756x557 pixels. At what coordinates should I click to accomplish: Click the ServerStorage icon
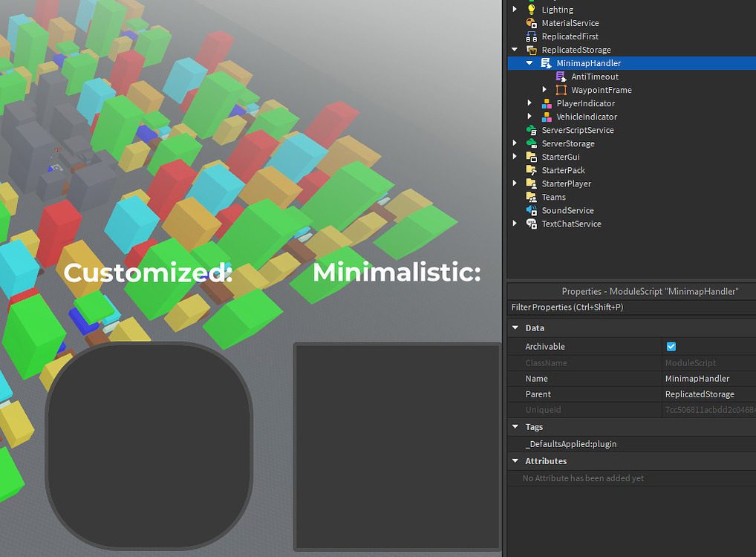(531, 144)
